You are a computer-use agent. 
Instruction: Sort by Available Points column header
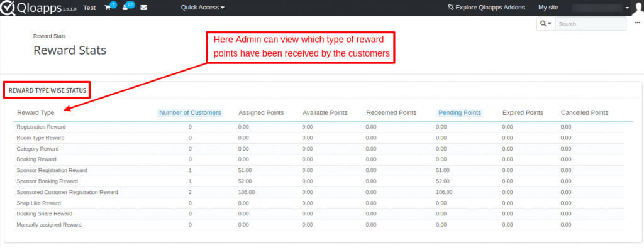click(325, 113)
